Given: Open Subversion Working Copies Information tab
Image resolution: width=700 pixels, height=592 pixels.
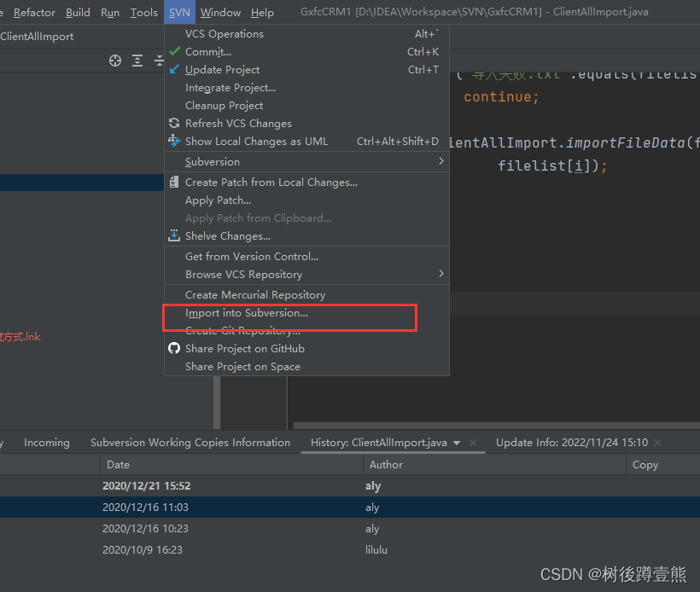Looking at the screenshot, I should coord(190,443).
